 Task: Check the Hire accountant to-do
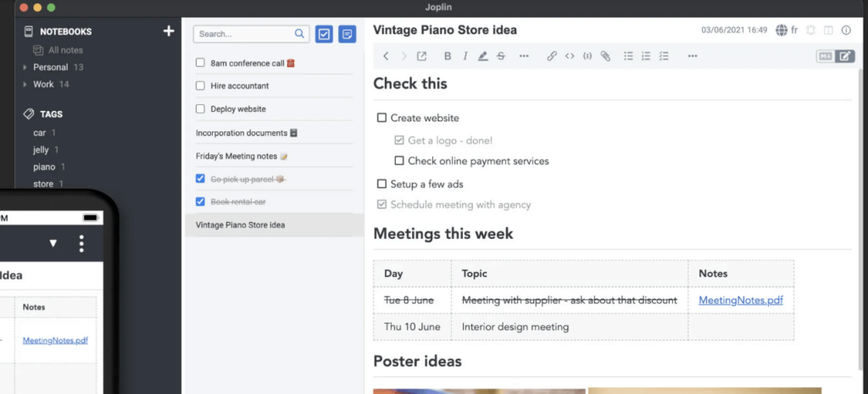pyautogui.click(x=200, y=86)
